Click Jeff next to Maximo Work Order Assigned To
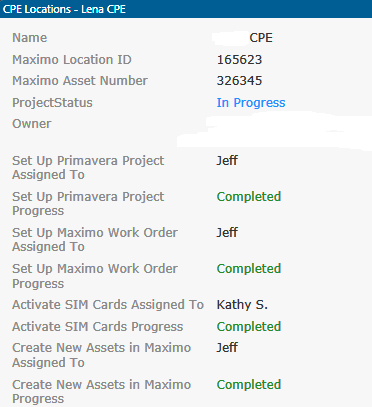 coord(227,233)
